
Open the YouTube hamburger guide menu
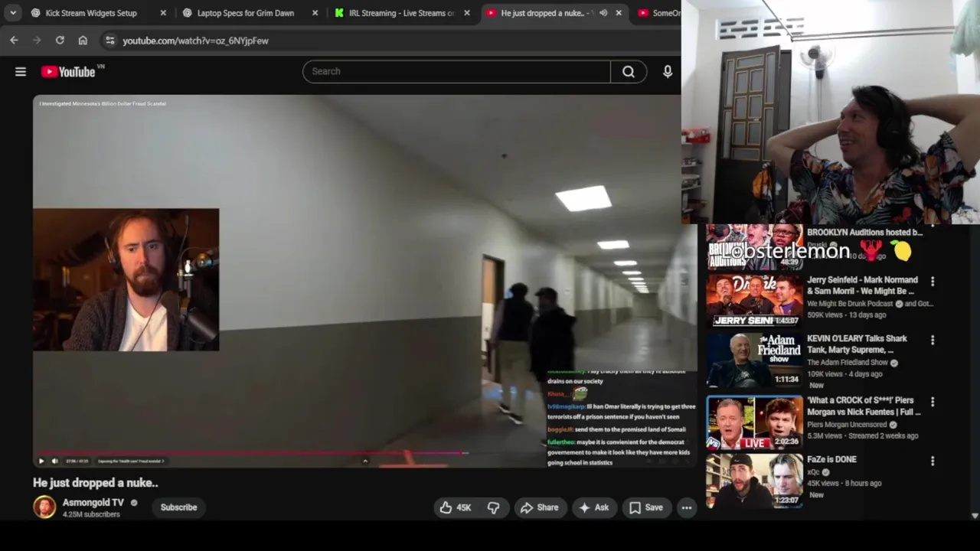(21, 72)
